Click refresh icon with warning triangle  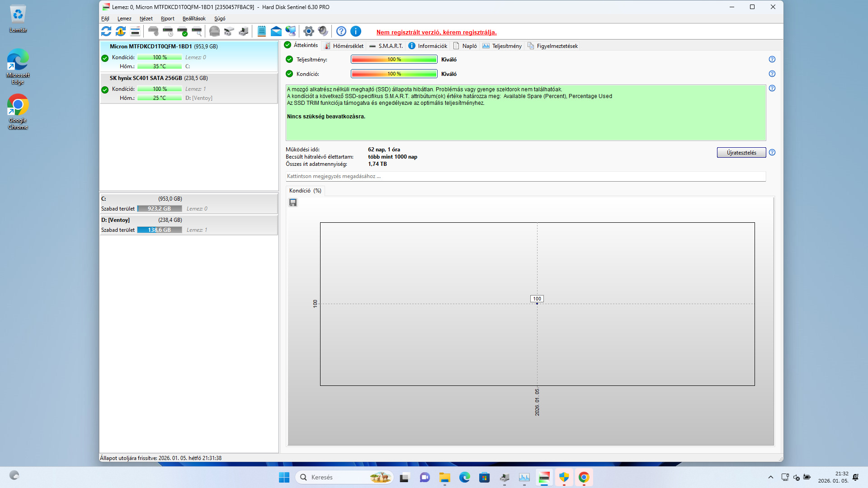click(121, 31)
